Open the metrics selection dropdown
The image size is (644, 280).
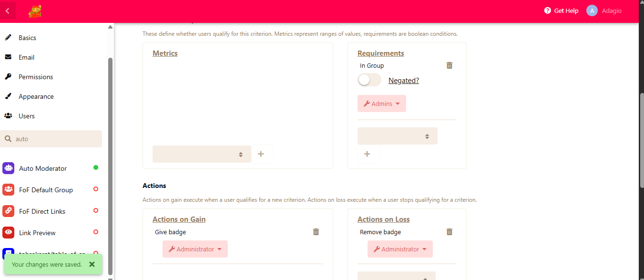coord(202,154)
